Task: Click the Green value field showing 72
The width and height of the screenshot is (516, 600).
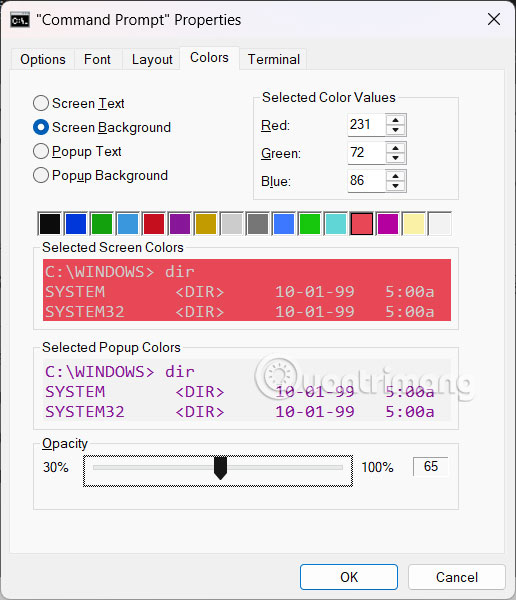Action: click(x=366, y=153)
